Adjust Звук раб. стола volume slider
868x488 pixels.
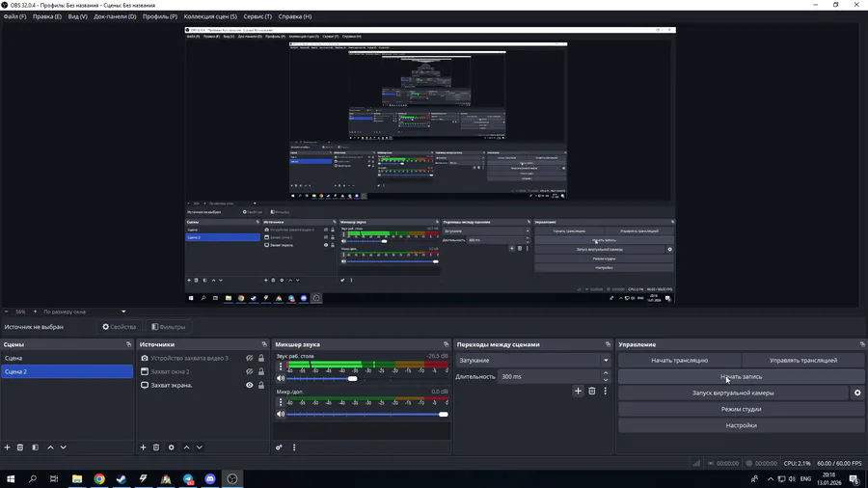click(x=353, y=378)
